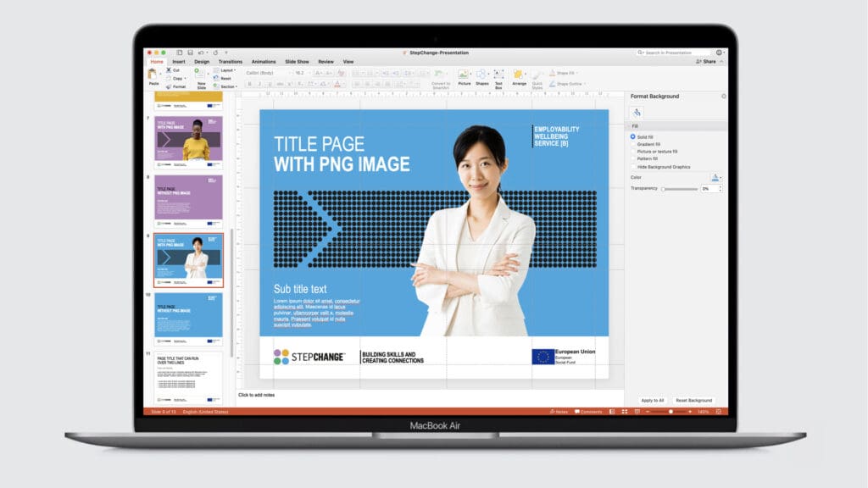Viewport: 868px width, 488px height.
Task: Click the Paste clipboard icon
Action: pos(153,75)
